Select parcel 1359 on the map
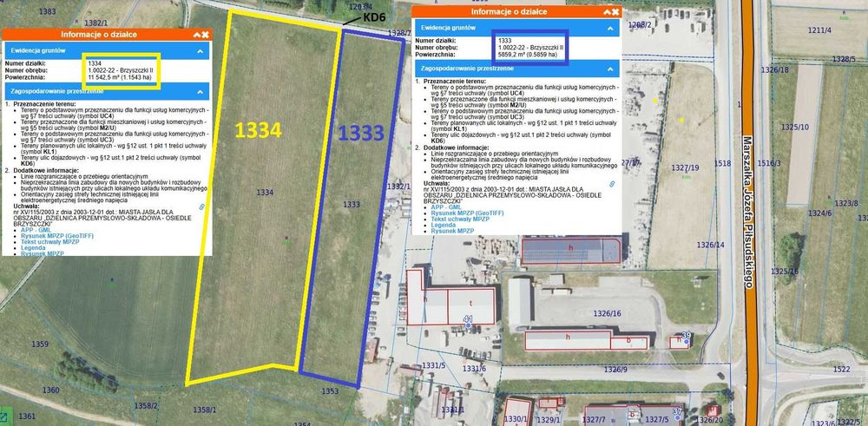 tap(40, 344)
